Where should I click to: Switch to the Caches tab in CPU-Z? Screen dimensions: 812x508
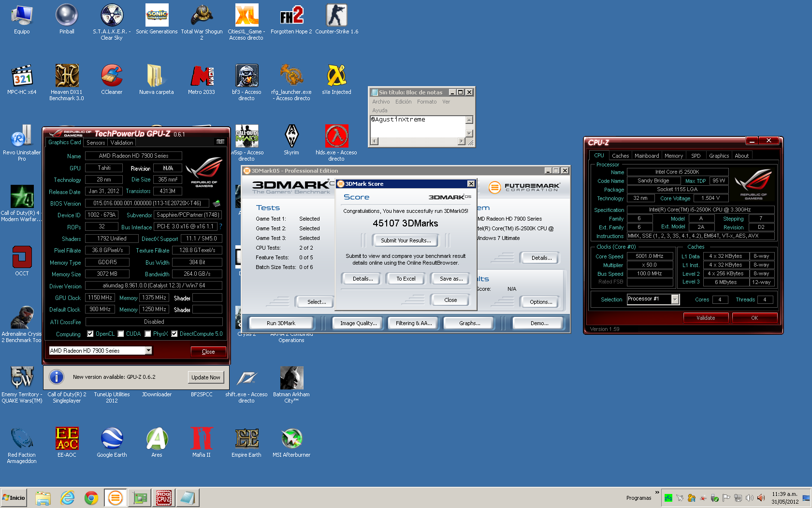tap(620, 156)
